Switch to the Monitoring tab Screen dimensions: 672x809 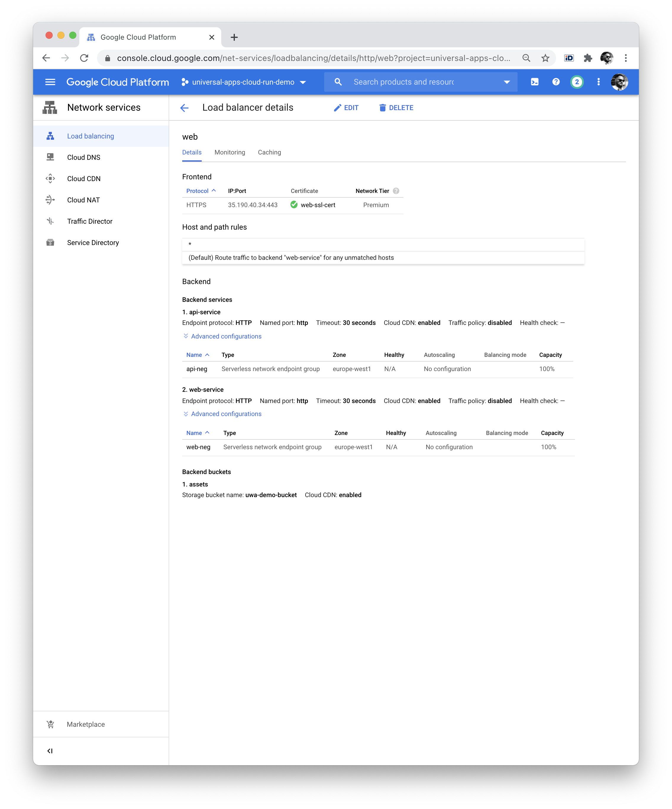[x=230, y=152]
